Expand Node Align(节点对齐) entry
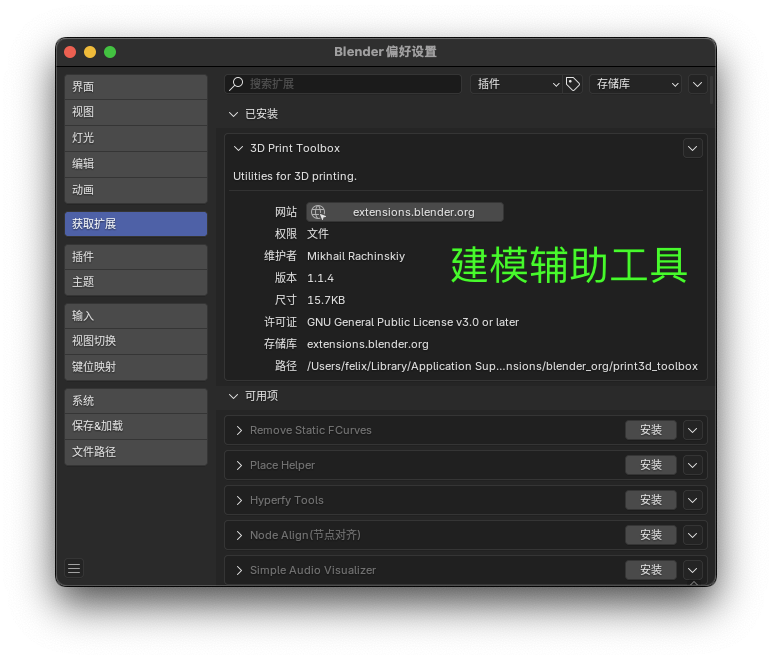The image size is (772, 660). pyautogui.click(x=239, y=535)
